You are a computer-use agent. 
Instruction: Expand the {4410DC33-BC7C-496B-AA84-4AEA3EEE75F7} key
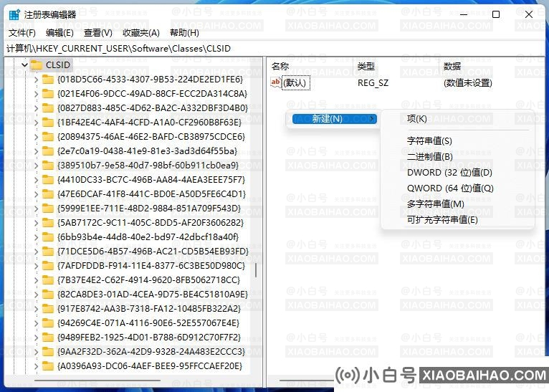[x=36, y=181]
